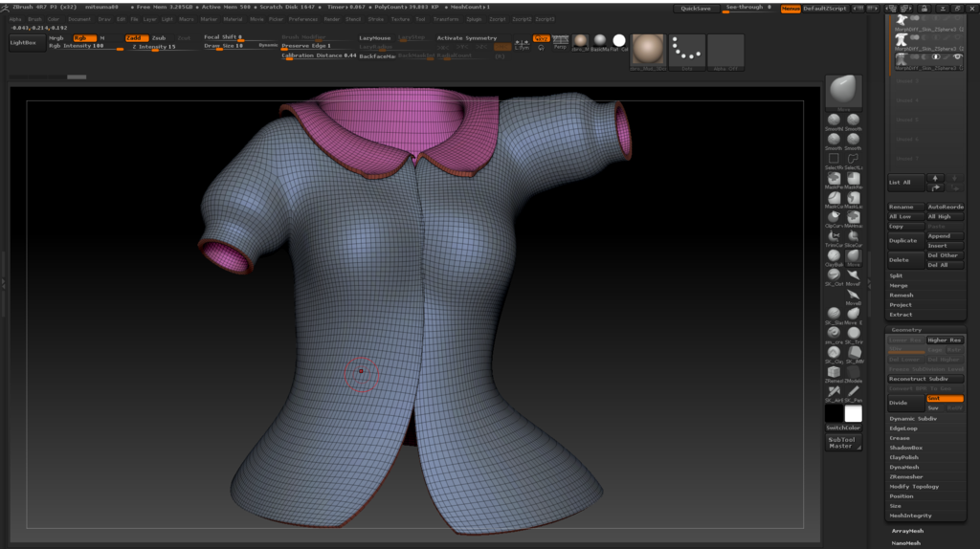Open the Brush menu
This screenshot has width=980, height=549.
coord(35,19)
